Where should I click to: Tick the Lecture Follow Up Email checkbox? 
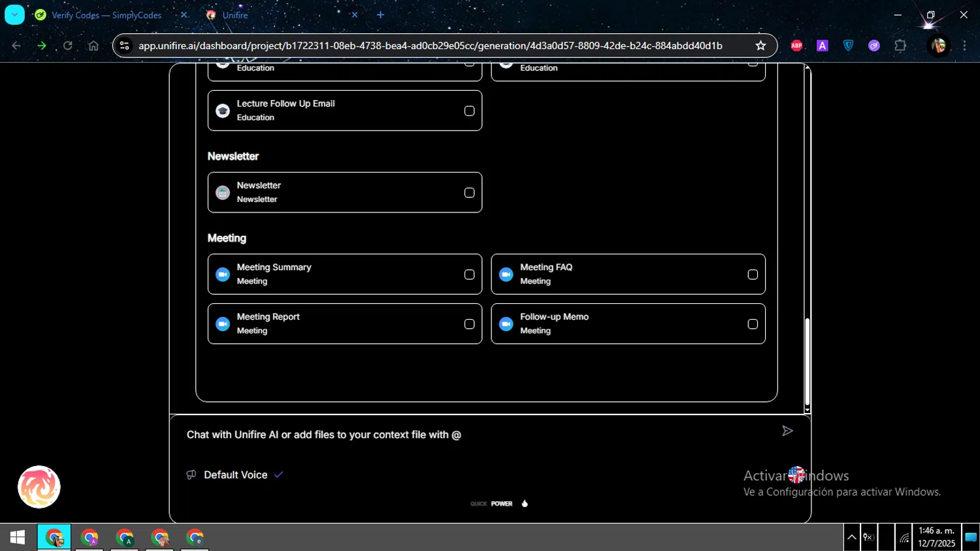click(x=469, y=111)
